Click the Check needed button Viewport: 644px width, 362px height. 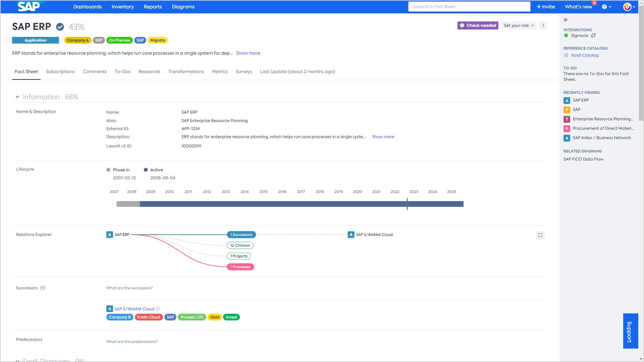coord(478,25)
